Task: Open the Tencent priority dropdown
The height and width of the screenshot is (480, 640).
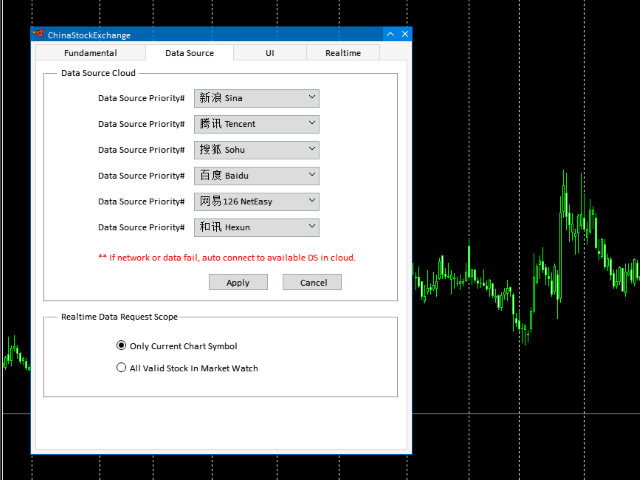Action: click(x=256, y=124)
